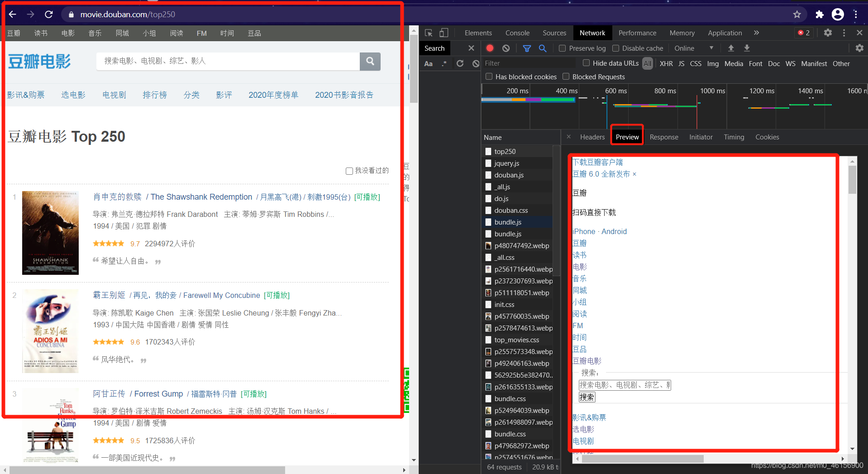Screen dimensions: 868x474
Task: Check Hide data URLs
Action: [x=586, y=63]
